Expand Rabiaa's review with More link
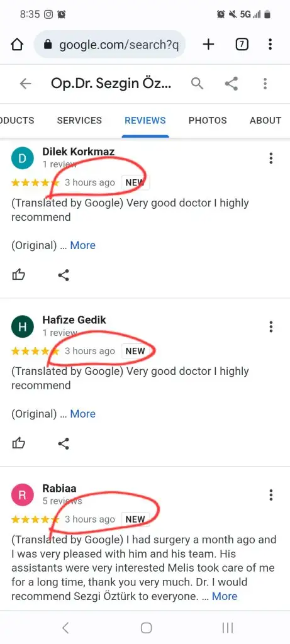The width and height of the screenshot is (290, 644). (225, 596)
